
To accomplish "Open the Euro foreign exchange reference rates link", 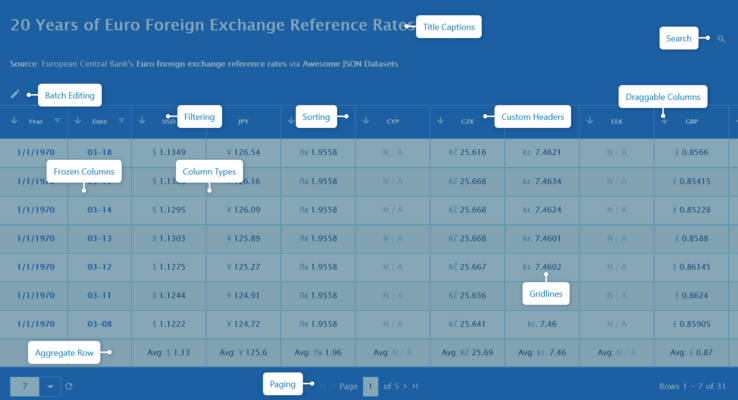I will coord(200,64).
